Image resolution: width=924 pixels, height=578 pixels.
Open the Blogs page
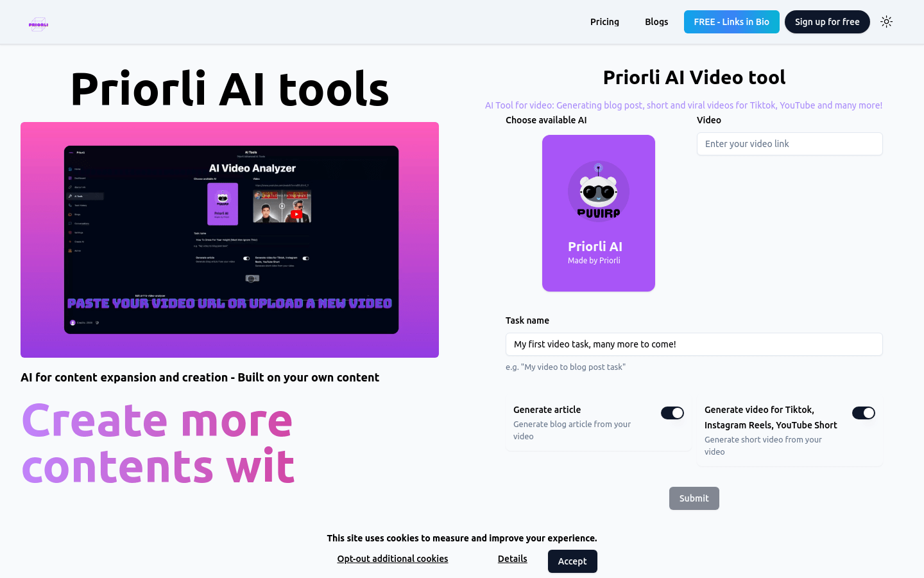pyautogui.click(x=656, y=22)
